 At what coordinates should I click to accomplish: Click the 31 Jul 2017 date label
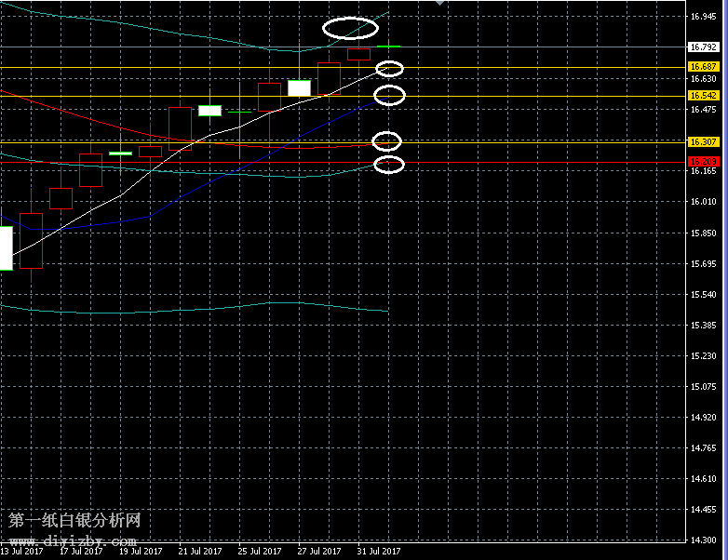(378, 551)
